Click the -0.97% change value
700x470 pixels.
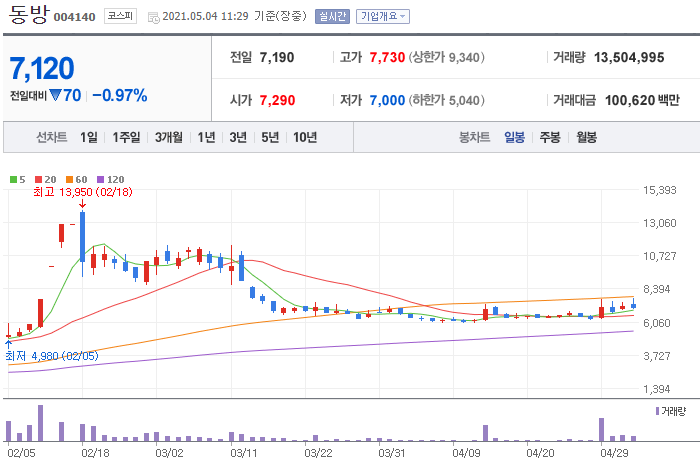click(120, 95)
